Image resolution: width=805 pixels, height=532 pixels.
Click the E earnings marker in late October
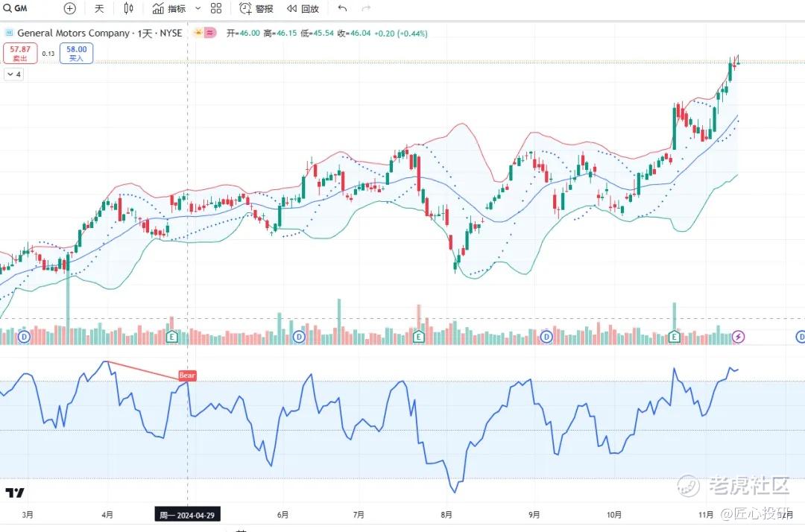pyautogui.click(x=674, y=337)
